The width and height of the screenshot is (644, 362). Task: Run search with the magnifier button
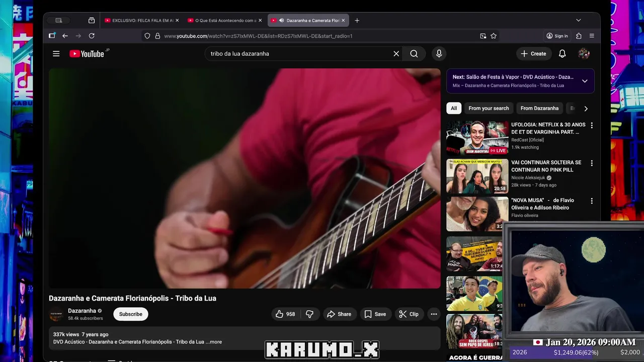[x=414, y=54]
